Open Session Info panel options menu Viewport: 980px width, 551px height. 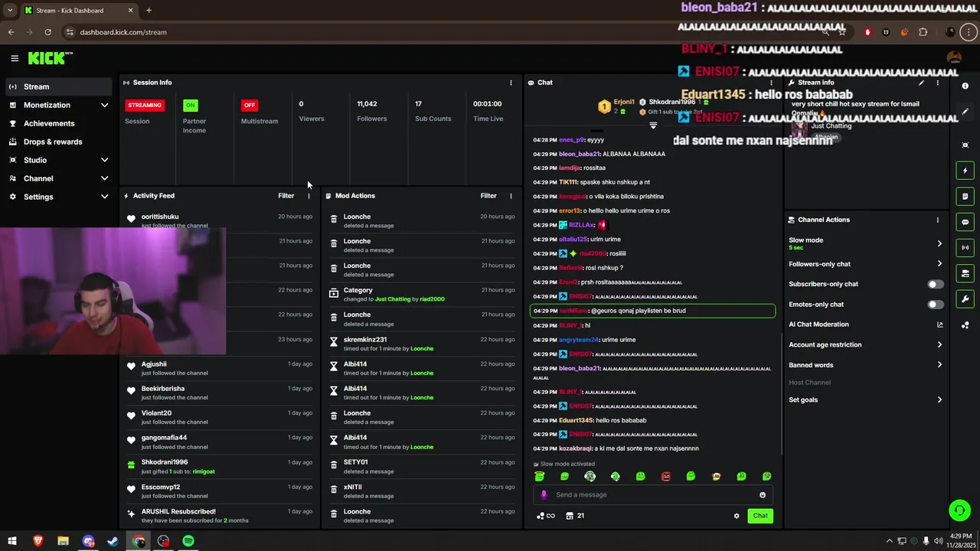511,83
